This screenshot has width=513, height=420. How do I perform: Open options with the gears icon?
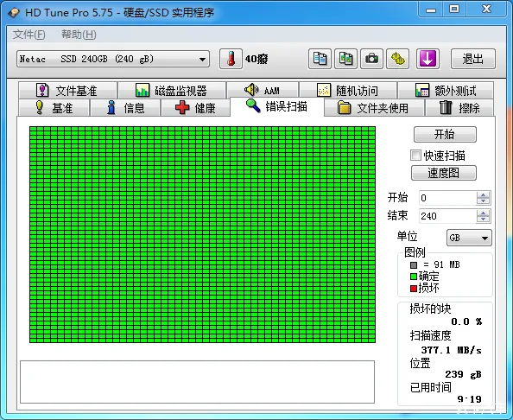tap(398, 59)
